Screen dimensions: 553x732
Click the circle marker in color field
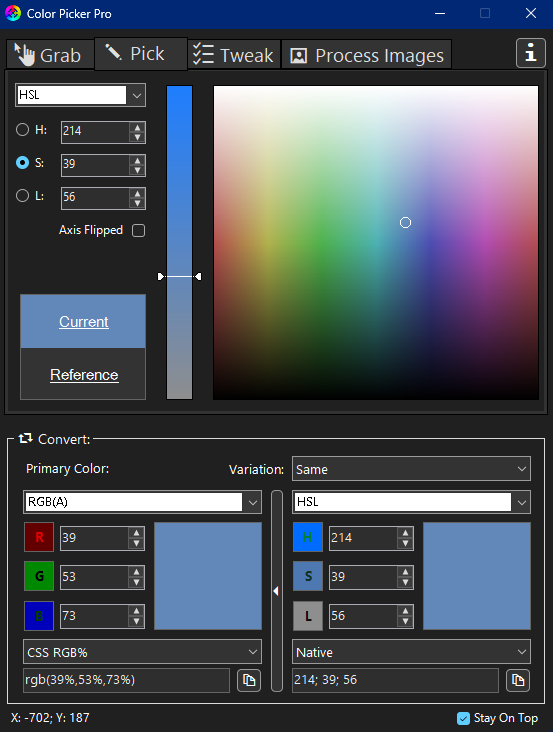(x=406, y=223)
